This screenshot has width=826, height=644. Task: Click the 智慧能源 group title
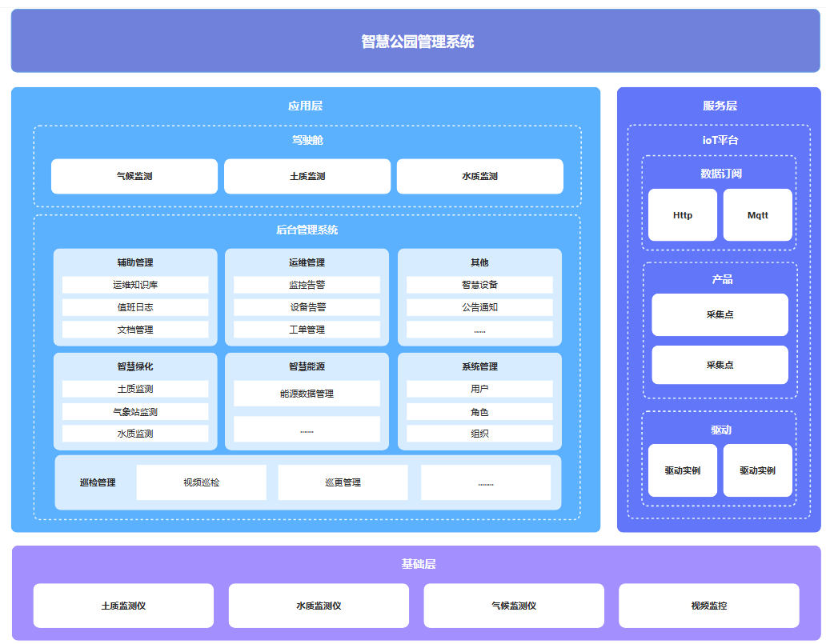[307, 366]
